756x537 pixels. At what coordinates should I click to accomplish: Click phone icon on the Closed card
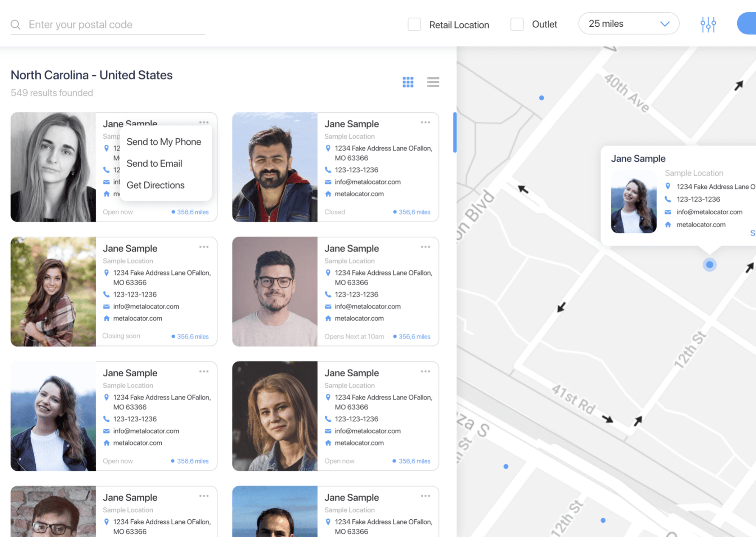(x=328, y=170)
